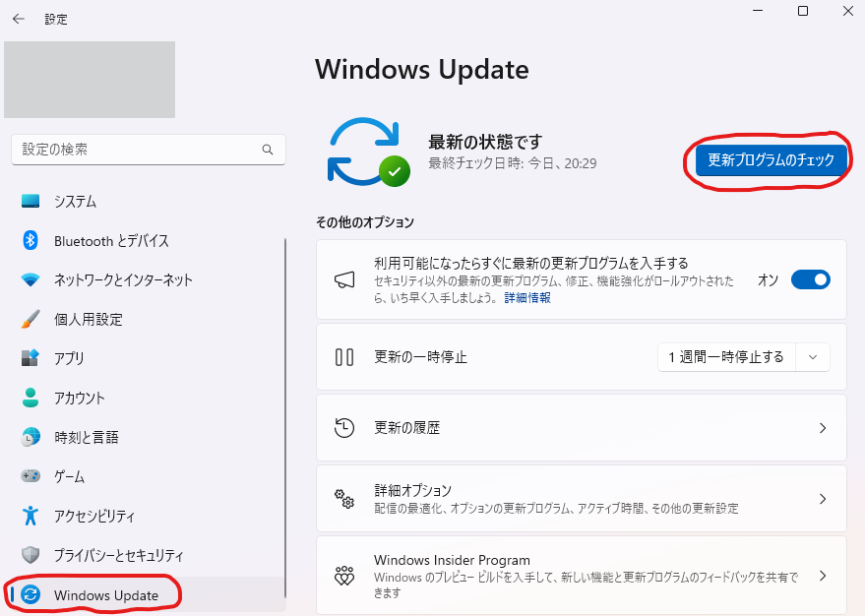Click the 時刻と言語 globe clock icon

pos(31,437)
